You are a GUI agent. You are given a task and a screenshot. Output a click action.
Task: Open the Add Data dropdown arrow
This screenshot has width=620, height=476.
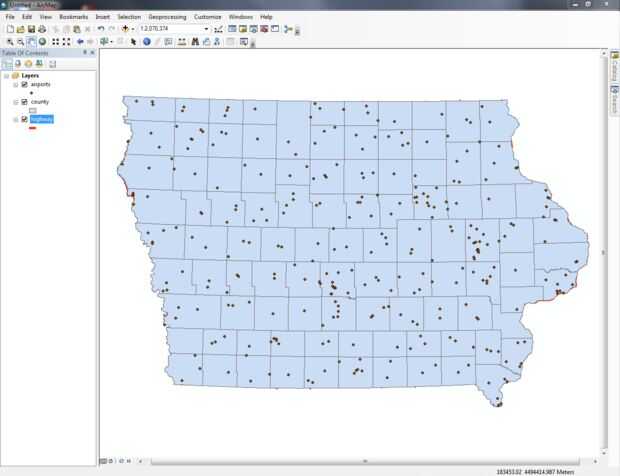click(x=132, y=29)
